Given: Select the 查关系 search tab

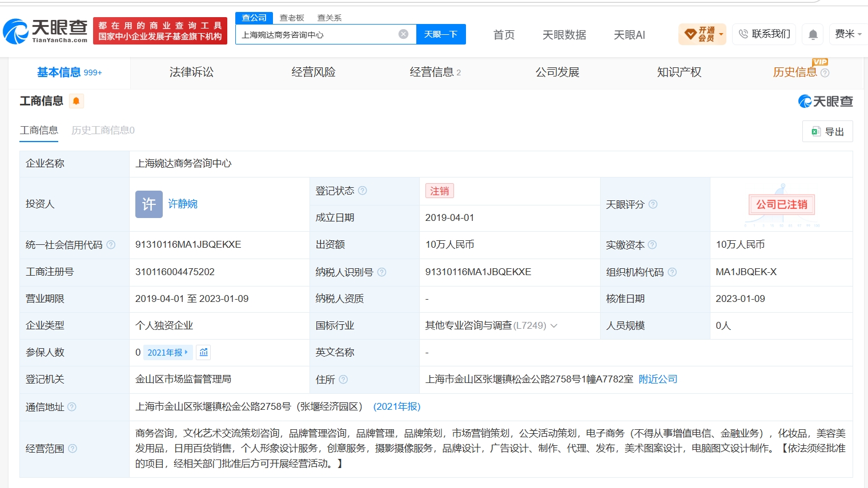Looking at the screenshot, I should point(329,18).
